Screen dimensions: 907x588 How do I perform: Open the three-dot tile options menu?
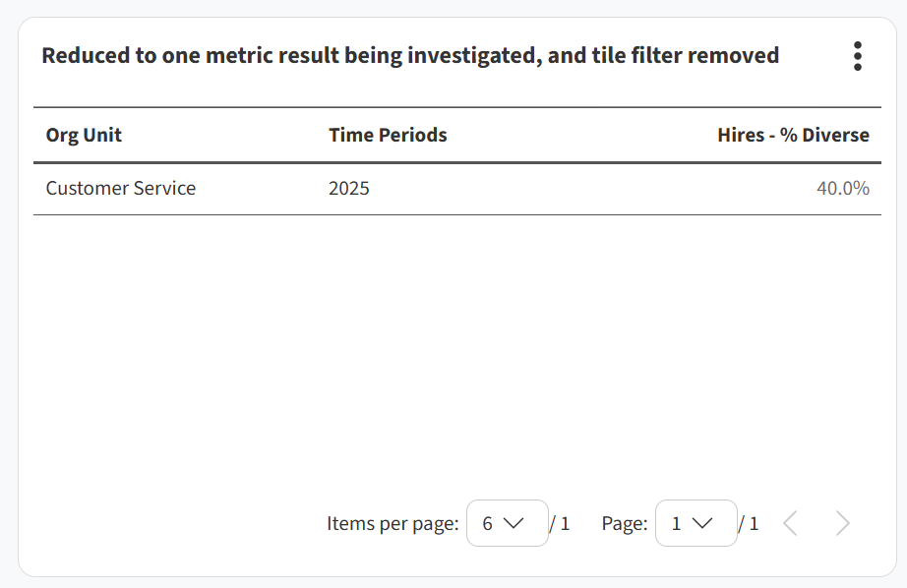858,56
